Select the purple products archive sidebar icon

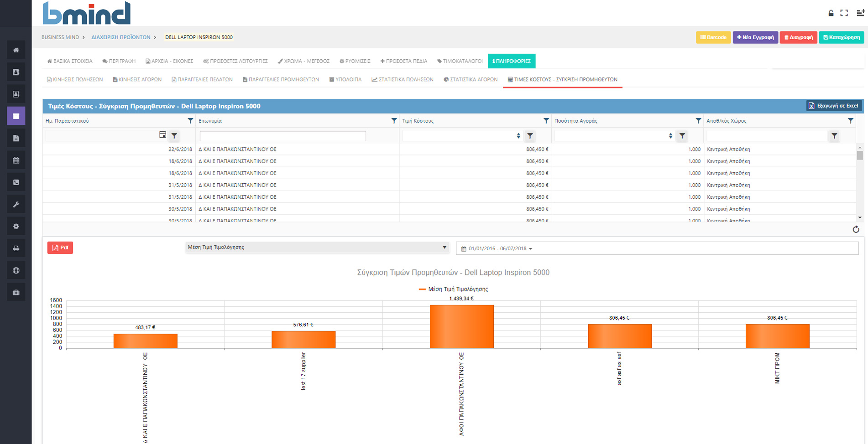(x=16, y=116)
